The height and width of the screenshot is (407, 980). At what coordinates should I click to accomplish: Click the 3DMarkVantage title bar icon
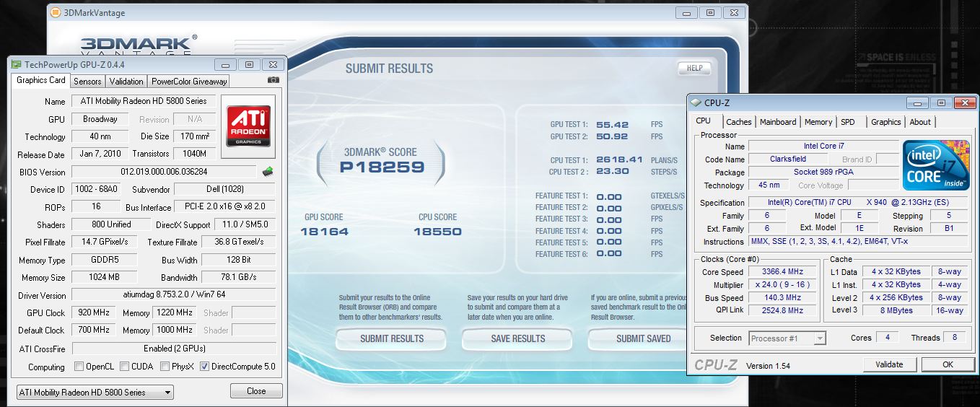[56, 12]
